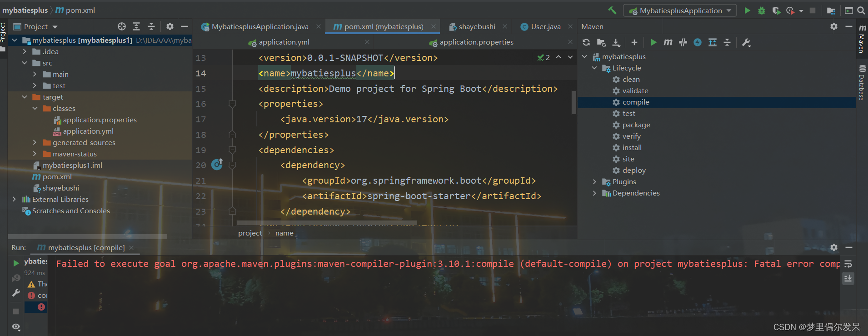Open Run panel settings gear
Screen dimensions: 868x336
[x=834, y=247]
